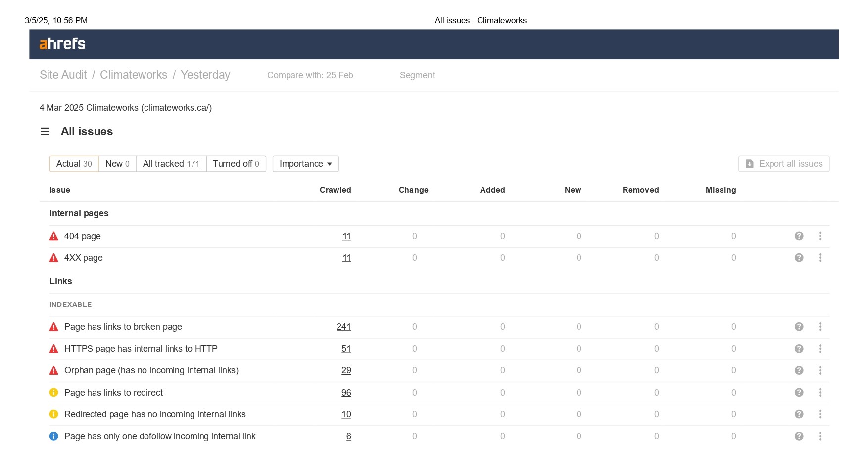Show help for HTTPS page has internal links to HTTP
The width and height of the screenshot is (868, 454).
799,349
